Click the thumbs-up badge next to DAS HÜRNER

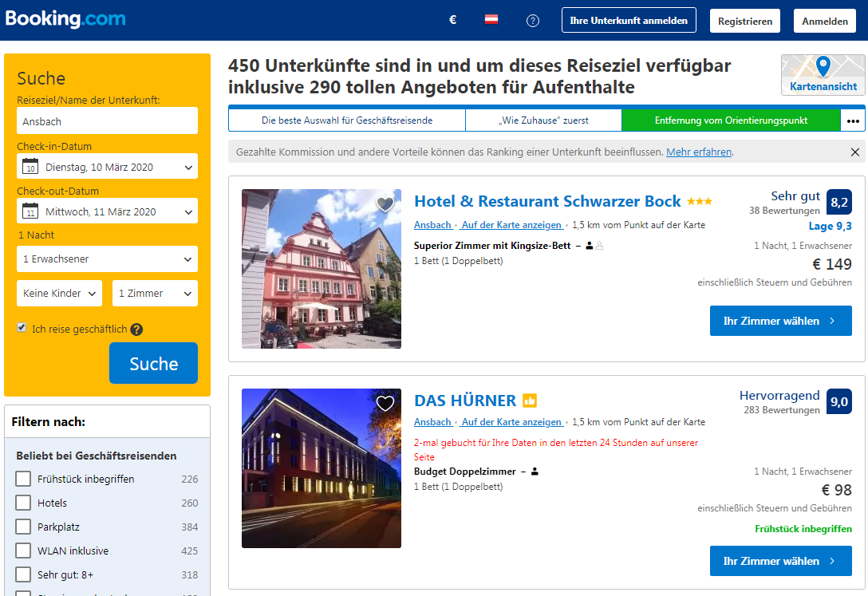529,400
